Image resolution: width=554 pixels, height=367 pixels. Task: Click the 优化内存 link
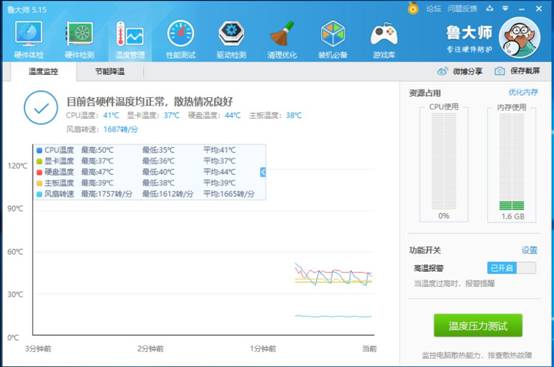click(x=523, y=93)
